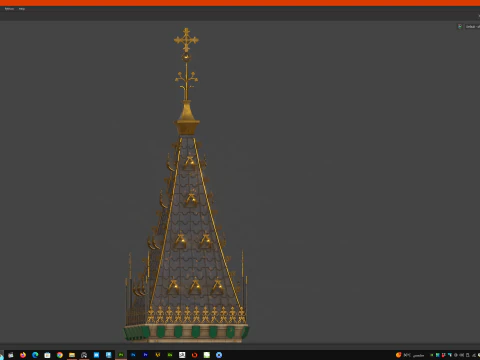Open the Microsoft Store taskbar icon
Image resolution: width=480 pixels, height=360 pixels.
click(x=47, y=355)
